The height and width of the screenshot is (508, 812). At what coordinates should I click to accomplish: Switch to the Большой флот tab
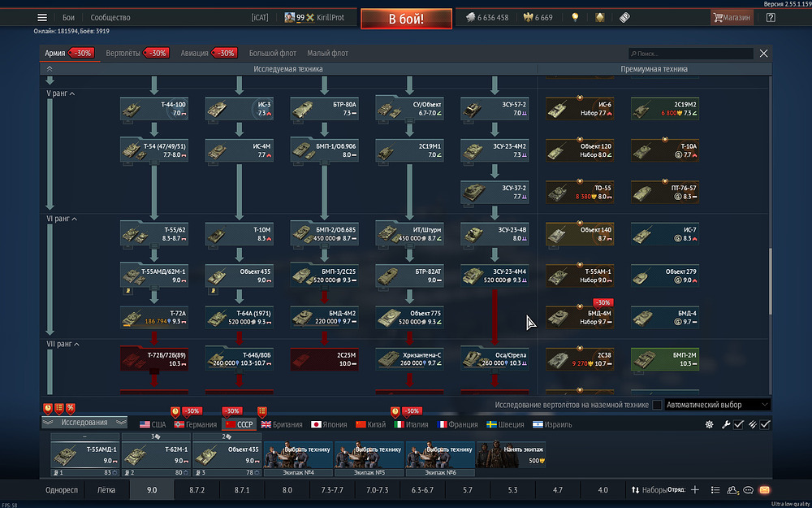pyautogui.click(x=273, y=54)
